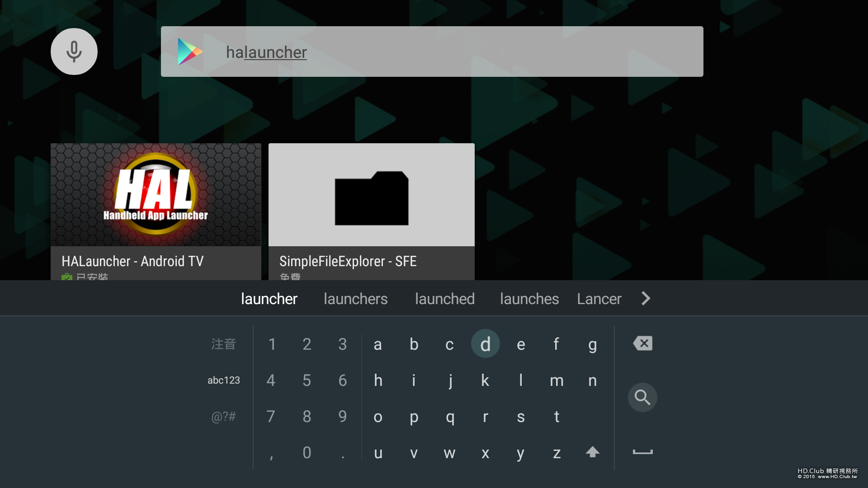Switch keyboard to @?# symbols layout
This screenshot has width=868, height=488.
224,416
